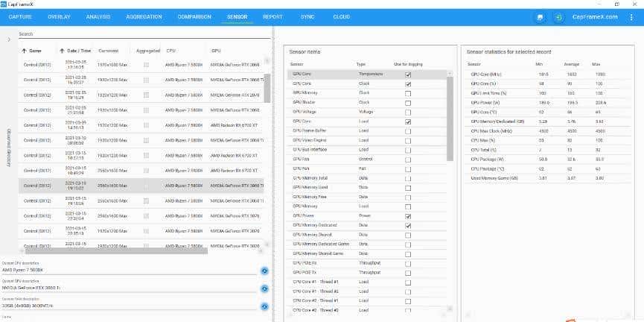Click the CapFrameX logo in title bar
644x322 pixels.
click(4, 3)
